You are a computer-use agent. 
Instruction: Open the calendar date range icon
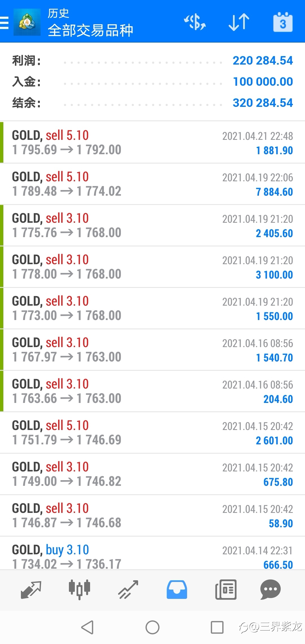(283, 22)
